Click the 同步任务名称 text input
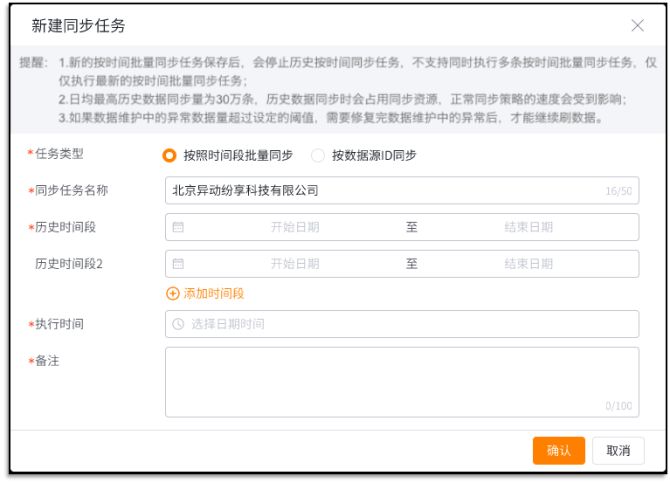 380,191
